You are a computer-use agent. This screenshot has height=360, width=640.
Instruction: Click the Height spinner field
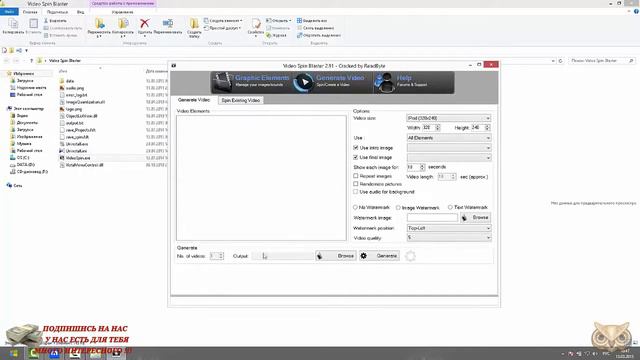click(480, 128)
